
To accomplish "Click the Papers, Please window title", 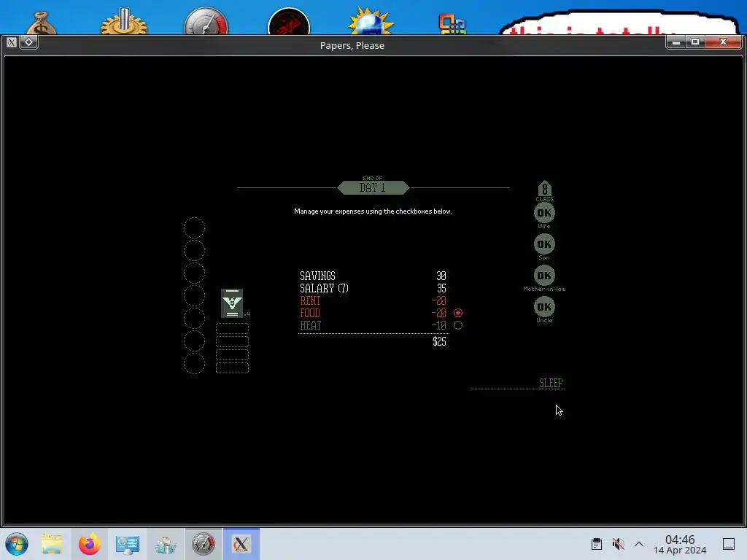I will pos(352,45).
